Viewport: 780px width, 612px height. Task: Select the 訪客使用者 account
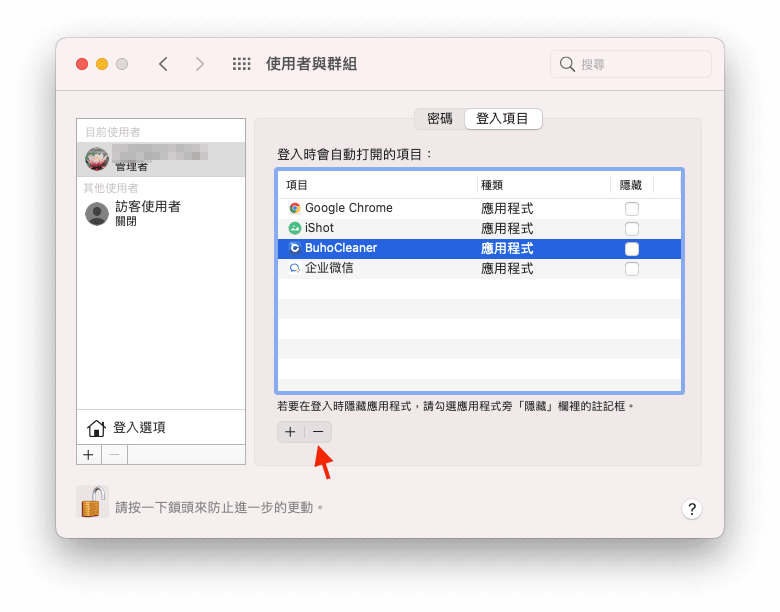161,213
